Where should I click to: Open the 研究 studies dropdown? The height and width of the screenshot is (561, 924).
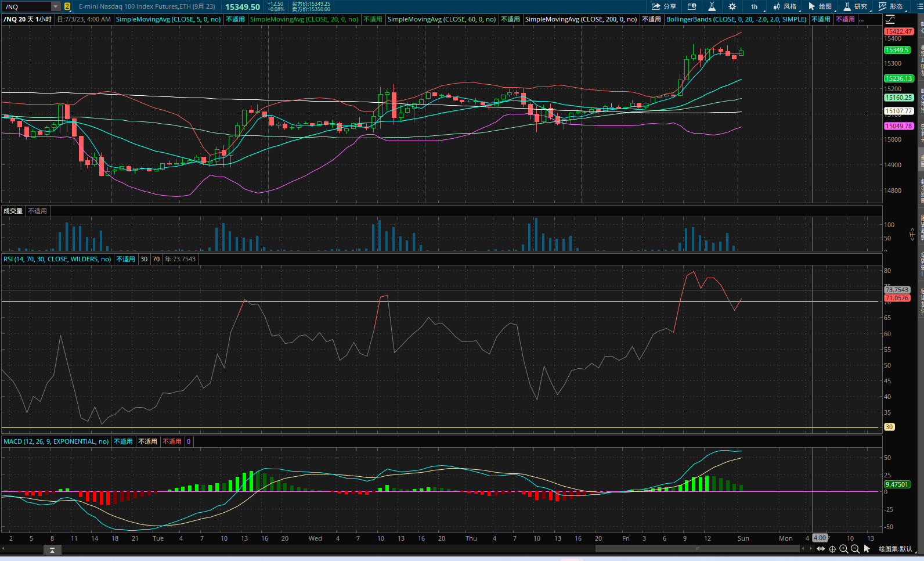[x=856, y=6]
